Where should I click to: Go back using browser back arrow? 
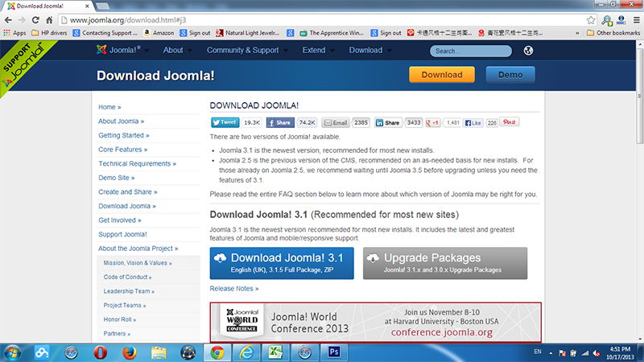click(x=8, y=20)
